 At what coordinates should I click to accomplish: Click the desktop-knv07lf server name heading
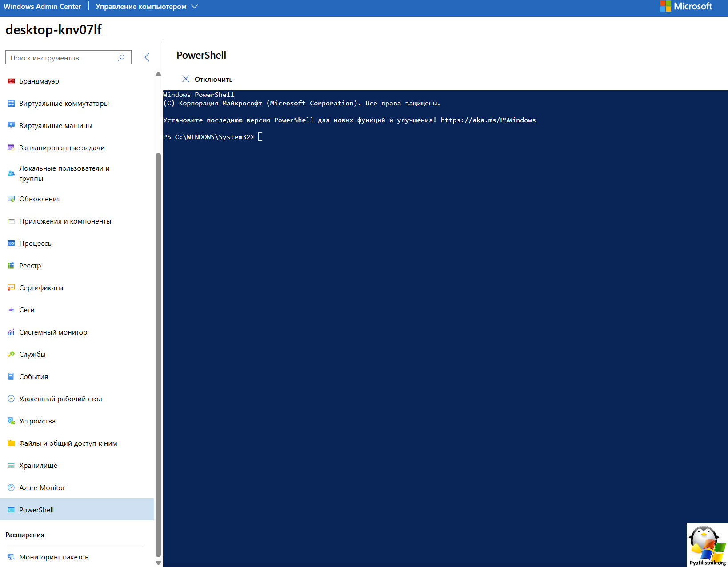[x=53, y=29]
